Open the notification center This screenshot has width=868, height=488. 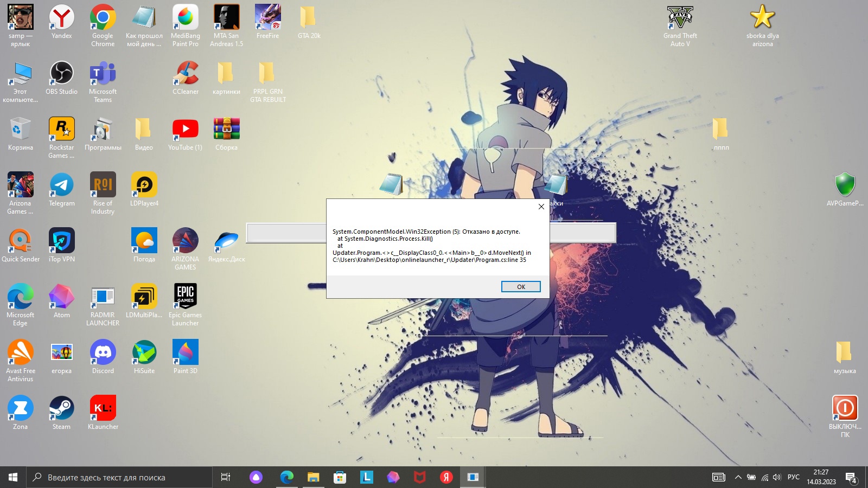pyautogui.click(x=851, y=477)
